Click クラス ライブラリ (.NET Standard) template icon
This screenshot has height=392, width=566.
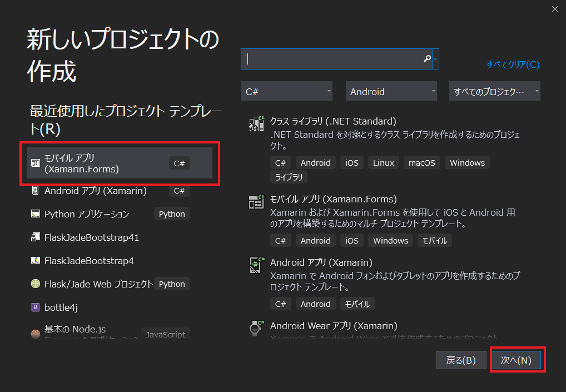point(257,124)
